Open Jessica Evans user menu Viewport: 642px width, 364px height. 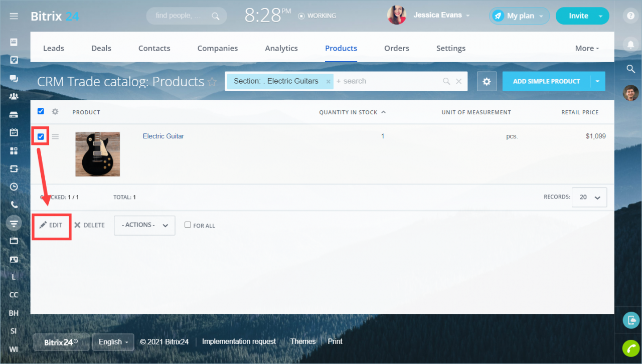click(441, 16)
